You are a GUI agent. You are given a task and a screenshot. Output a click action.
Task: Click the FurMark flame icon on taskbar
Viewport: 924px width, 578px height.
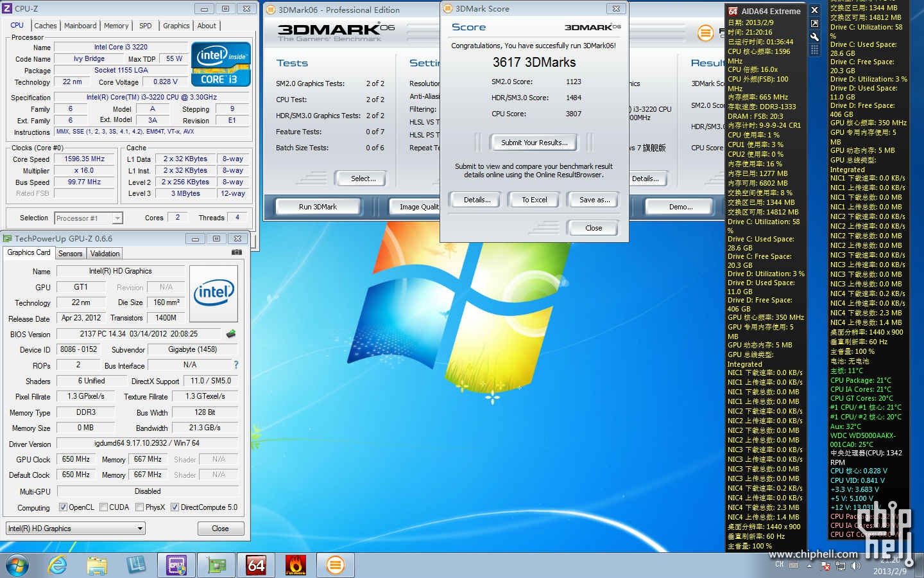pos(296,565)
